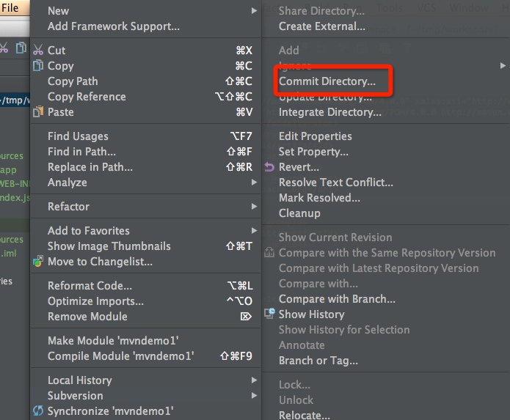Click the Move to Changelist icon
The height and width of the screenshot is (420, 510).
click(38, 262)
